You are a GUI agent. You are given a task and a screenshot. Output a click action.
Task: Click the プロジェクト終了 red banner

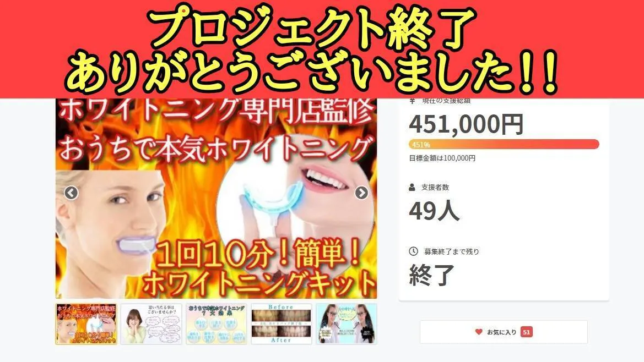tap(322, 49)
